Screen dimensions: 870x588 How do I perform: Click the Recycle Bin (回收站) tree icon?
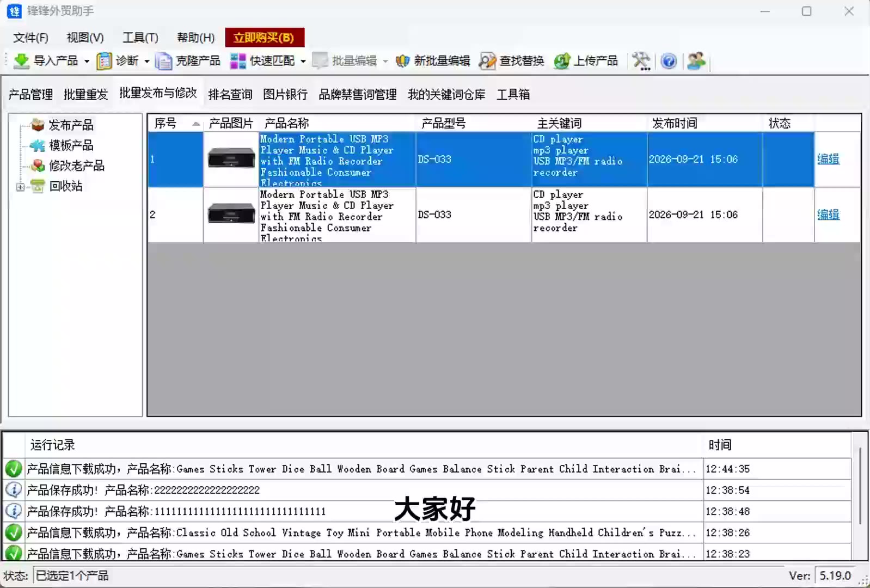coord(38,186)
